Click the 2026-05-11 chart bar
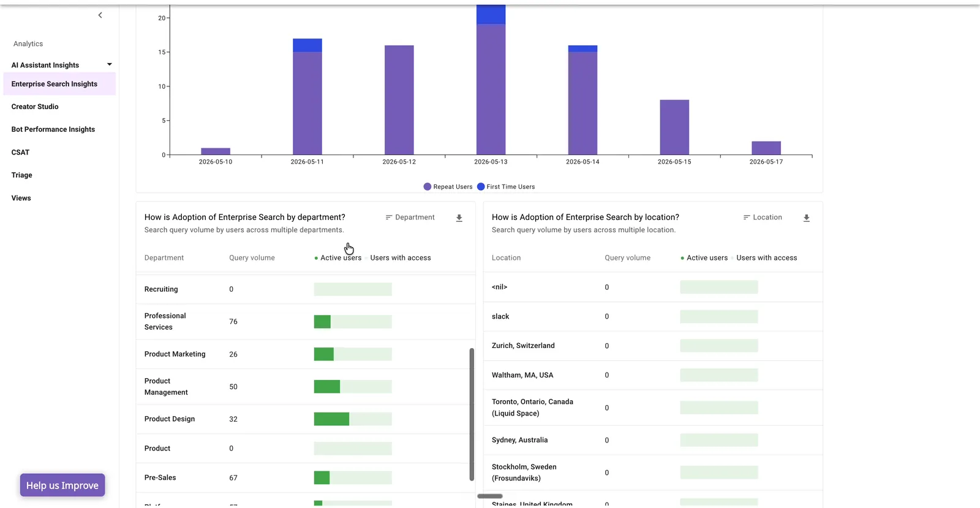 (x=307, y=97)
